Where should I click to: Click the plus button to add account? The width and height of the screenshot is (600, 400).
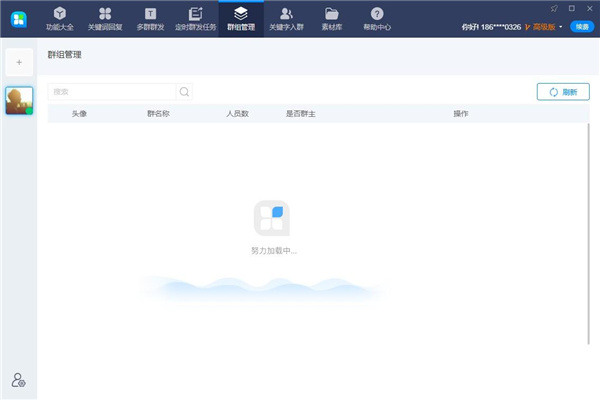coord(19,62)
